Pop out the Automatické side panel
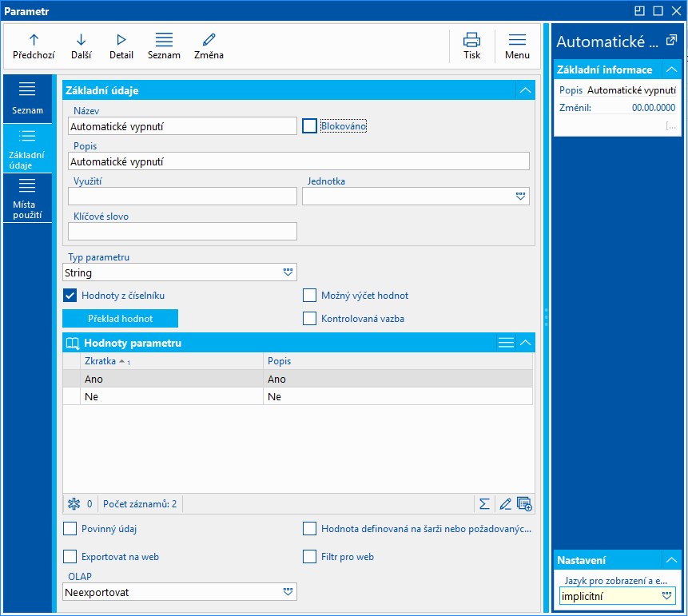Viewport: 688px width, 616px height. (x=671, y=41)
